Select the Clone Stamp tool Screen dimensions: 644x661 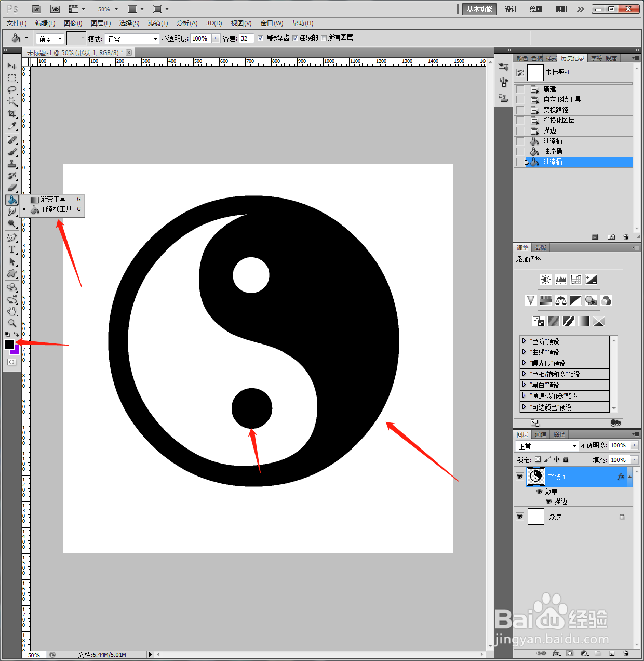click(x=12, y=164)
